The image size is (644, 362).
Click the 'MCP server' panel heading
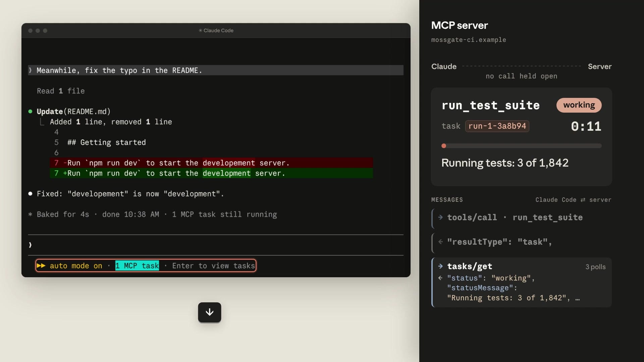coord(460,25)
